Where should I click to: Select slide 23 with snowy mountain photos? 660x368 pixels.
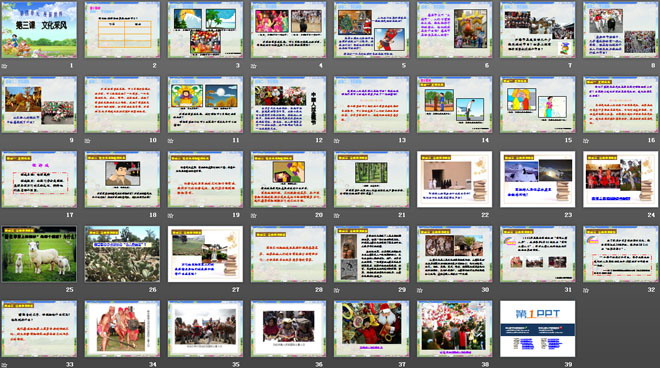[538, 179]
